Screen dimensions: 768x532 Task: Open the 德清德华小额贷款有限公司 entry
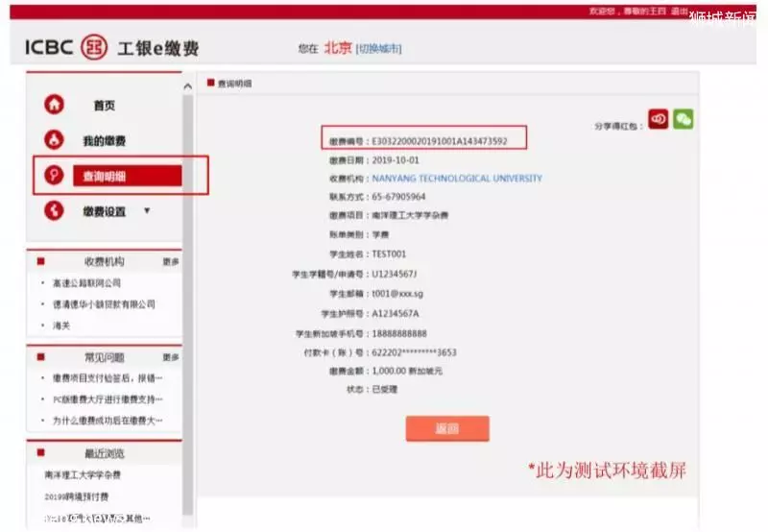click(x=104, y=304)
